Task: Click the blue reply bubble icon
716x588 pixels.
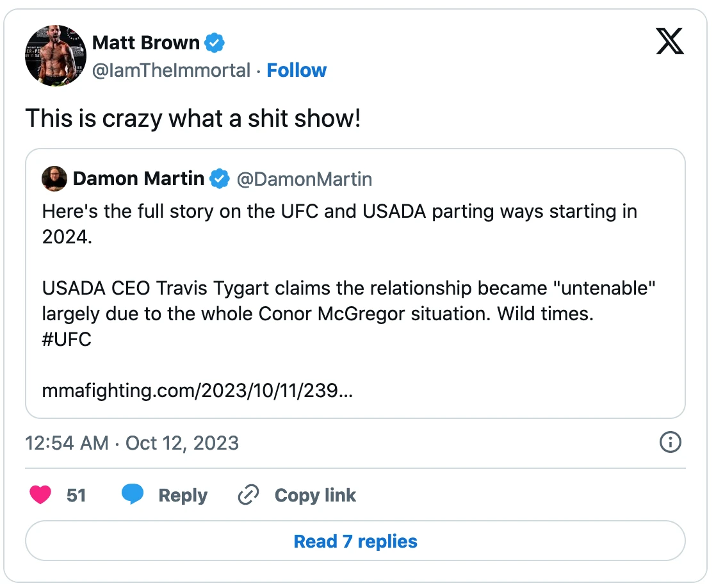Action: pos(133,494)
